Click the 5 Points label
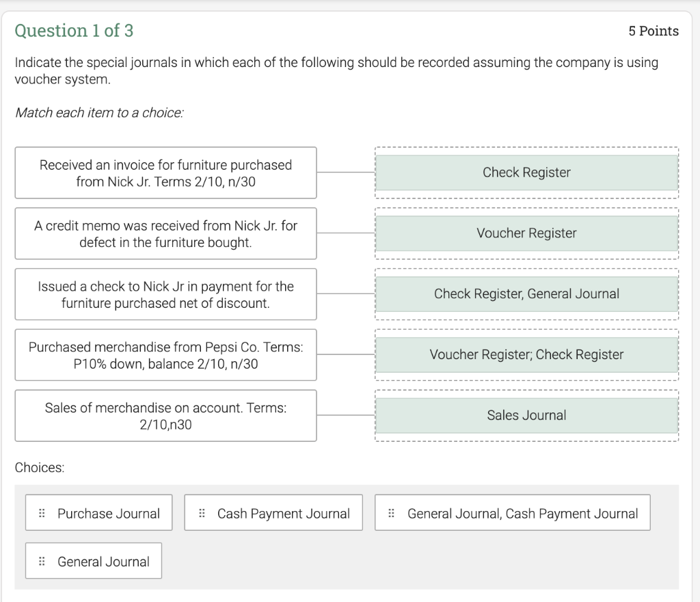The height and width of the screenshot is (602, 700). [654, 31]
